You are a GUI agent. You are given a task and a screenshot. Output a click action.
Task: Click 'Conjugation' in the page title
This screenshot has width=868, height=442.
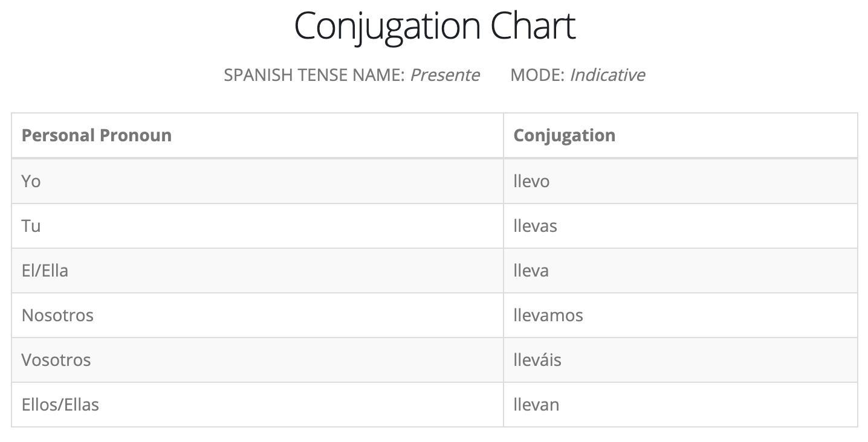(388, 27)
